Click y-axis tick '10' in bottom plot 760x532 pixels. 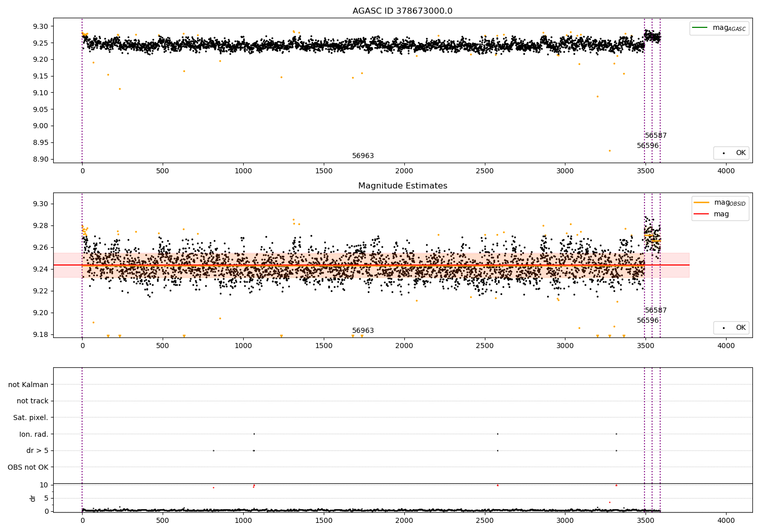coord(44,485)
